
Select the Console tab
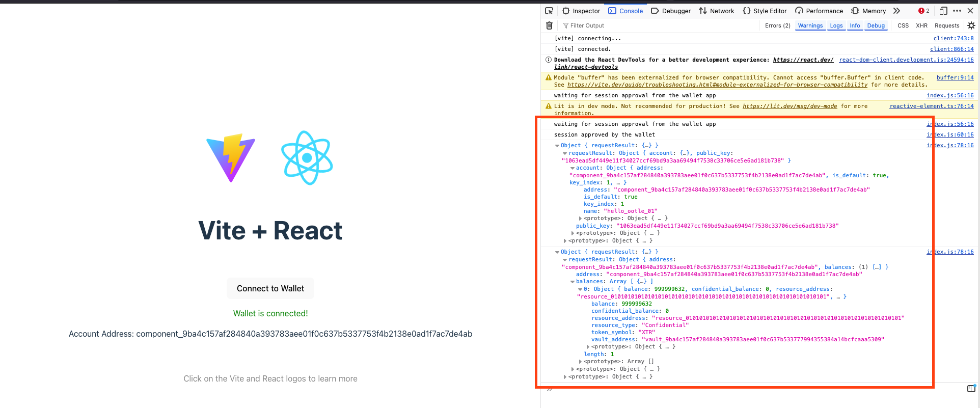tap(625, 11)
